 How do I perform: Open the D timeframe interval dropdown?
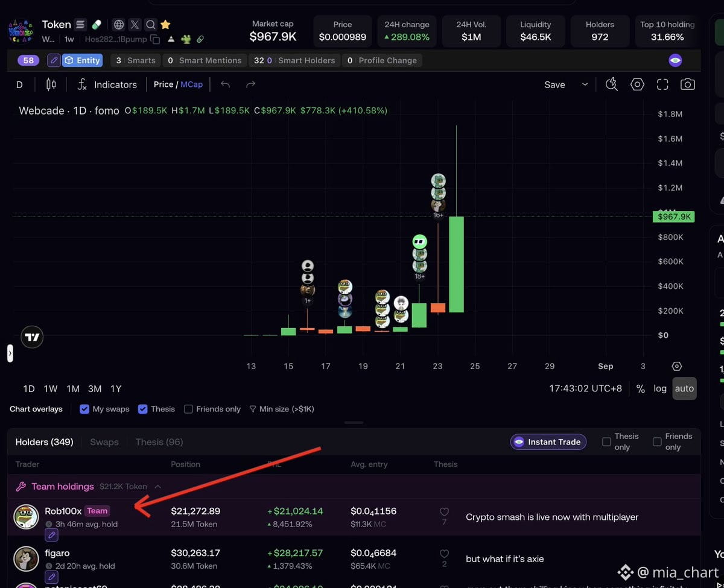pyautogui.click(x=19, y=84)
